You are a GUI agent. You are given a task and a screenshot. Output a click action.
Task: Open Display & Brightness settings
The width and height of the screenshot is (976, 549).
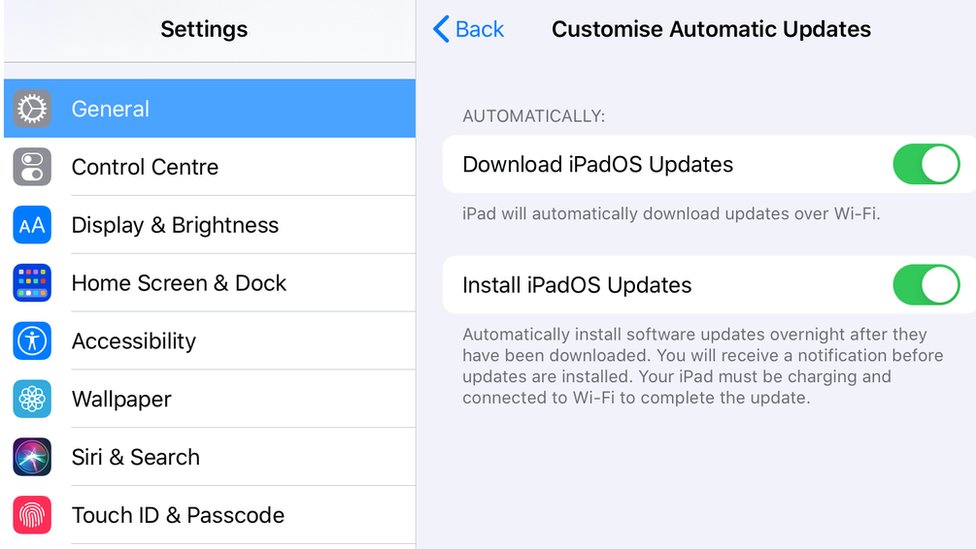(x=210, y=225)
